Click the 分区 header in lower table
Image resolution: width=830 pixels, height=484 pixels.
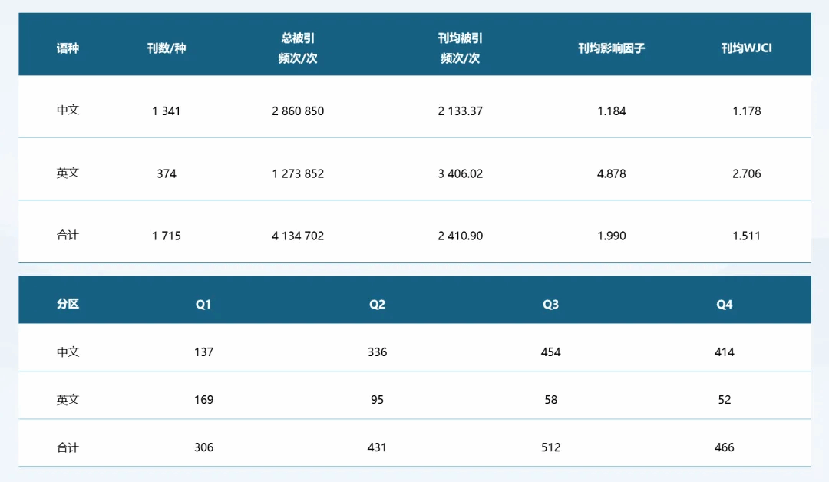click(x=67, y=304)
